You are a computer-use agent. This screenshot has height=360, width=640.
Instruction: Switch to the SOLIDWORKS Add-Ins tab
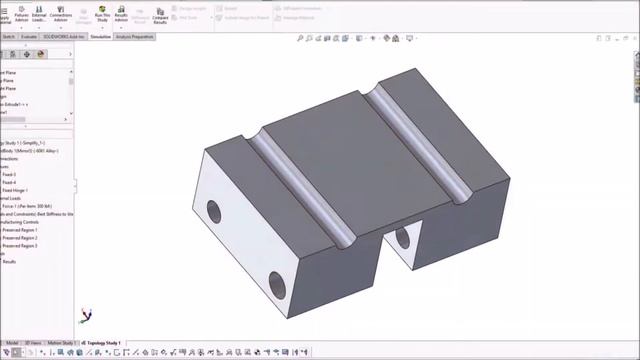[x=64, y=37]
